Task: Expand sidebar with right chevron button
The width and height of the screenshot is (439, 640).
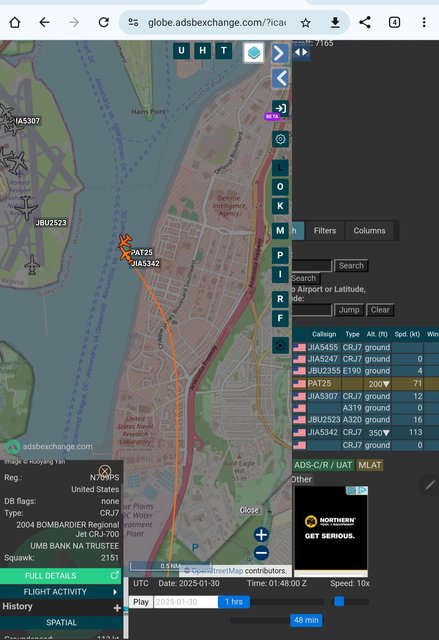Action: point(280,53)
